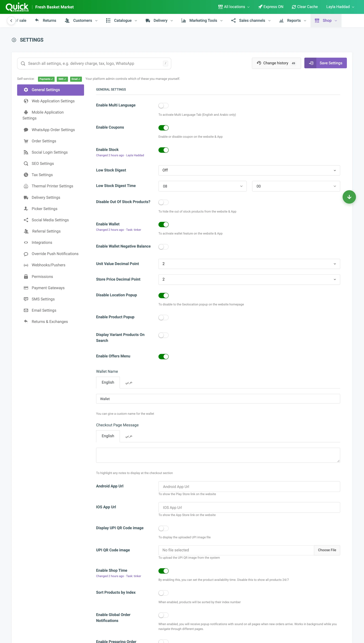This screenshot has height=643, width=364.
Task: Click the envelope icon beside Email Settings
Action: point(26,310)
